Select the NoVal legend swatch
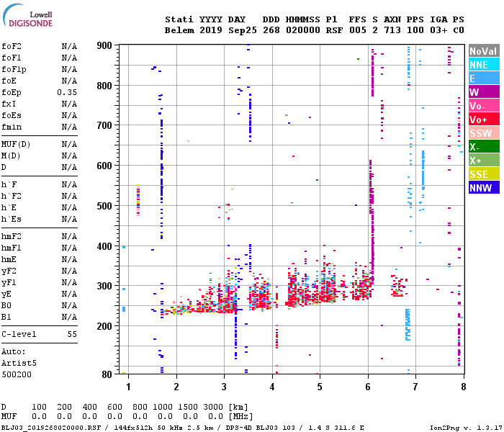Screen dimensions: 504x432 click(484, 51)
